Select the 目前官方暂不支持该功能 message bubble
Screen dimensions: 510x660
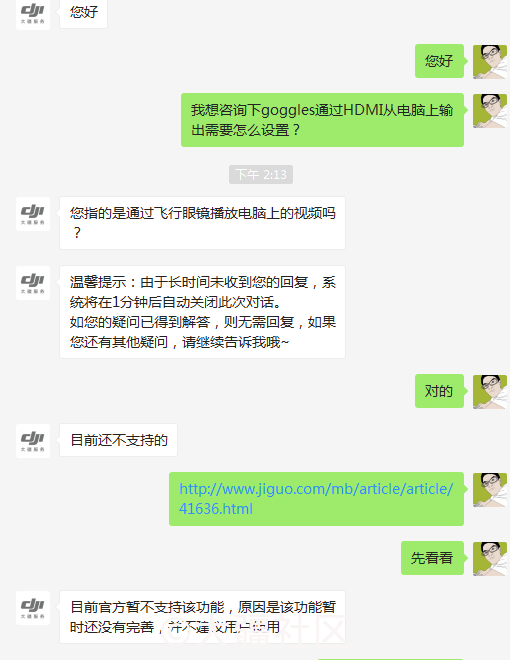[x=202, y=617]
